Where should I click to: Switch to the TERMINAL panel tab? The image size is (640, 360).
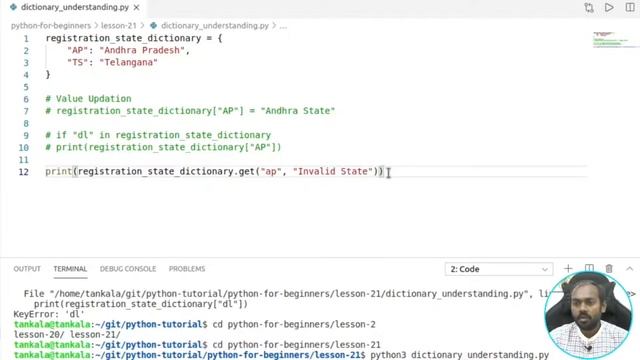click(70, 269)
